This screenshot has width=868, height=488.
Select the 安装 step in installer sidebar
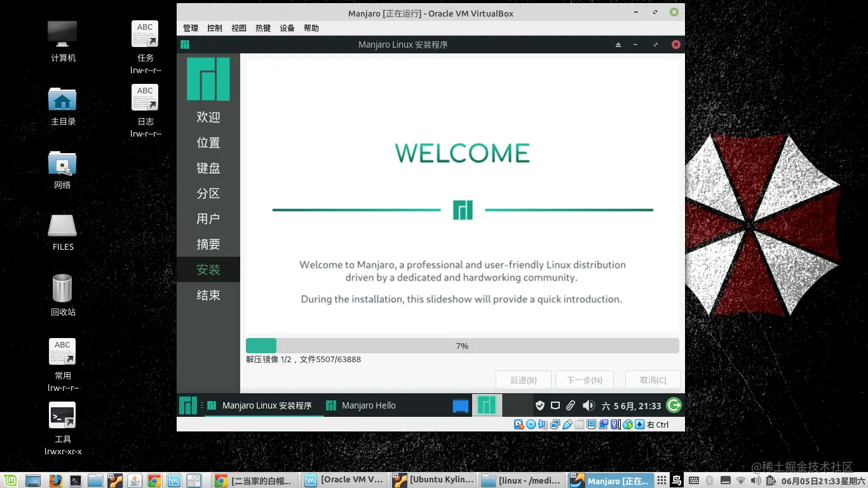click(208, 269)
